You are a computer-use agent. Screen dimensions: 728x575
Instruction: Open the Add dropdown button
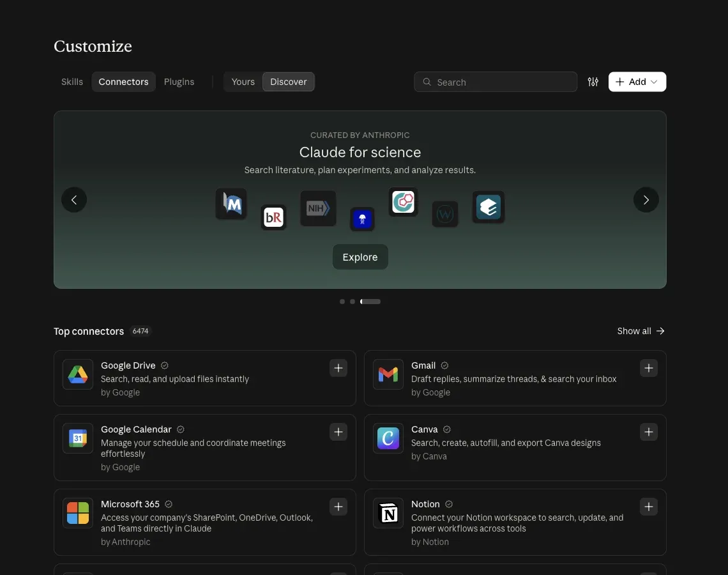click(x=637, y=82)
